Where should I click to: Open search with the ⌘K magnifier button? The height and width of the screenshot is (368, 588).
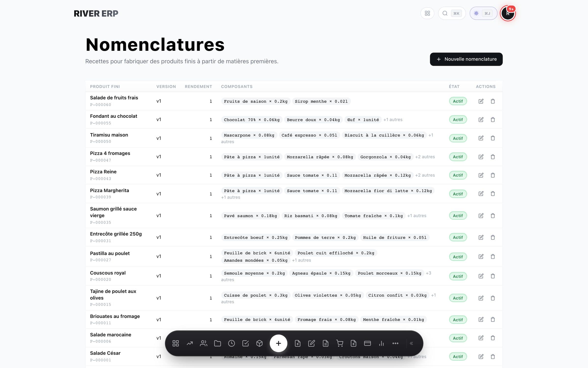click(452, 13)
